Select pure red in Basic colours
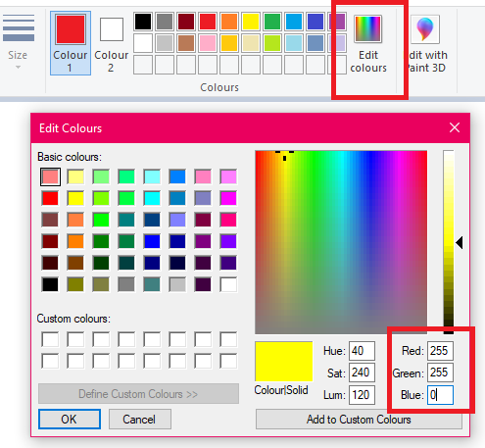This screenshot has height=448, width=485. (50, 198)
